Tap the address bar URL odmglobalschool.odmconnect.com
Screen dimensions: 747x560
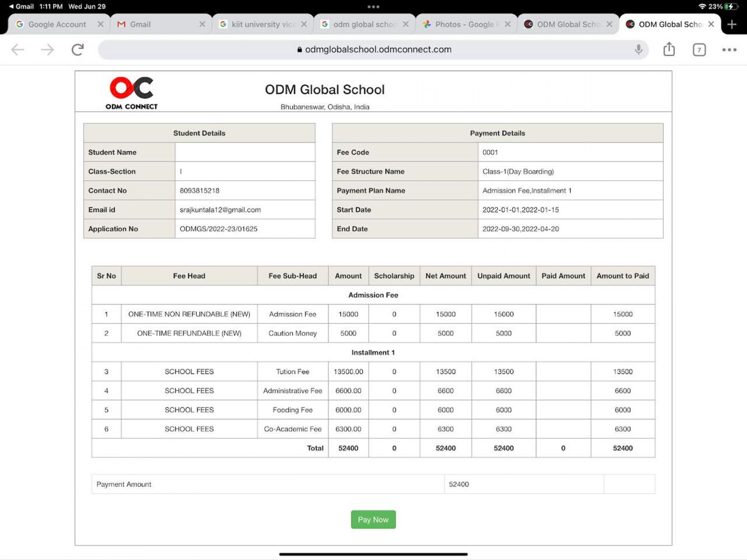378,50
